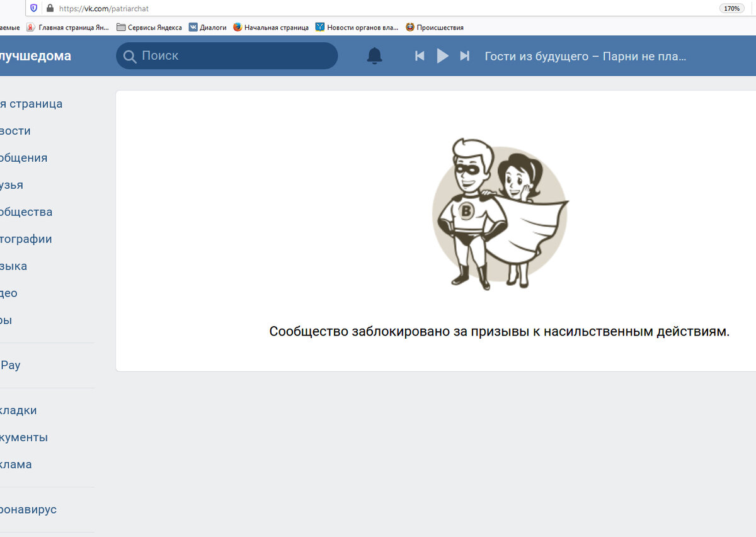Open the Коронавирус sidebar entry
The height and width of the screenshot is (537, 756).
point(28,509)
